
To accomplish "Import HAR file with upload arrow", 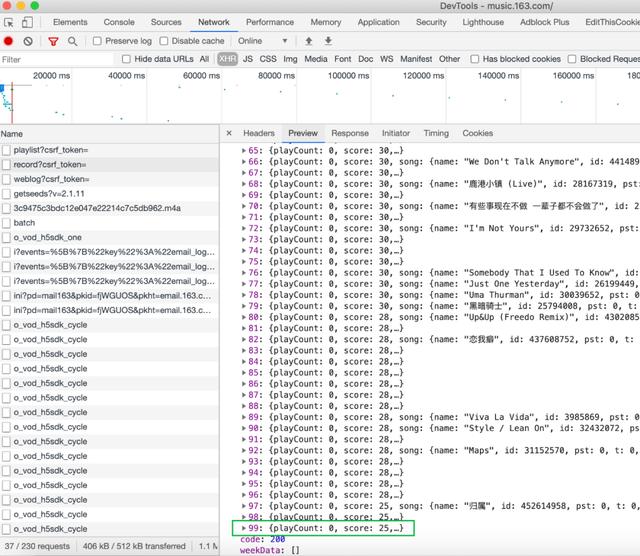I will point(309,41).
